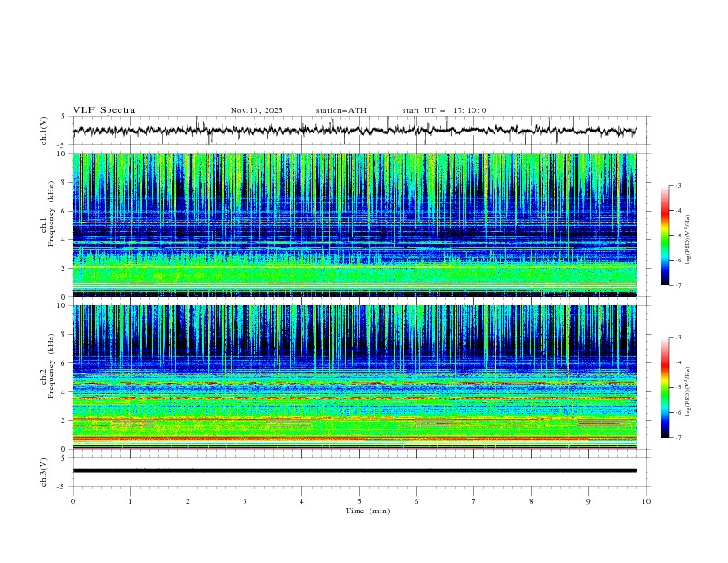Click the 'ch.1(V)' axis label
Screen dimensions: 728x563
tap(44, 131)
